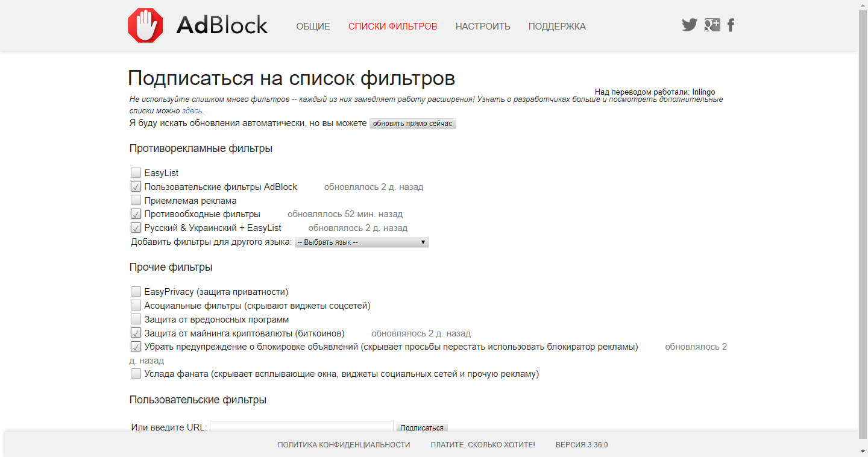Screen dimensions: 868x457
Task: Enable Асоциальные фильтры checkbox
Action: click(x=136, y=306)
